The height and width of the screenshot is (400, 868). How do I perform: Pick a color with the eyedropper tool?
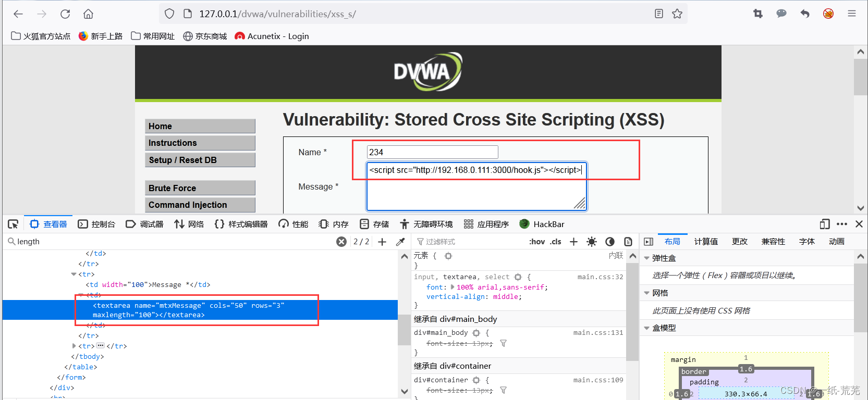click(x=400, y=242)
